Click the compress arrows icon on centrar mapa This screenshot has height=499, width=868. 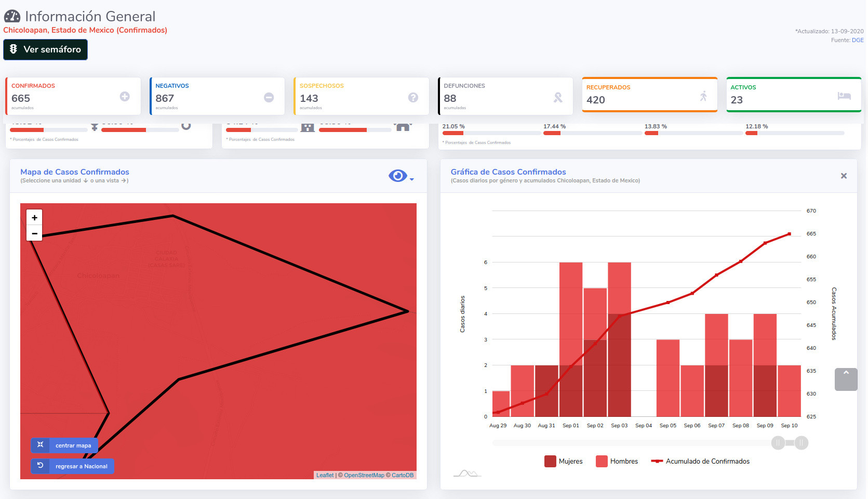coord(40,444)
